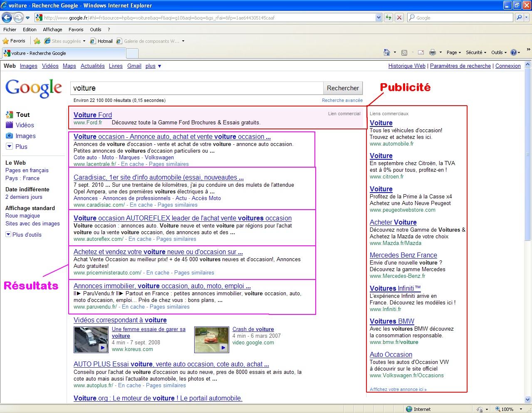532x413 pixels.
Task: Click the Connexion sign-in link
Action: tap(508, 66)
